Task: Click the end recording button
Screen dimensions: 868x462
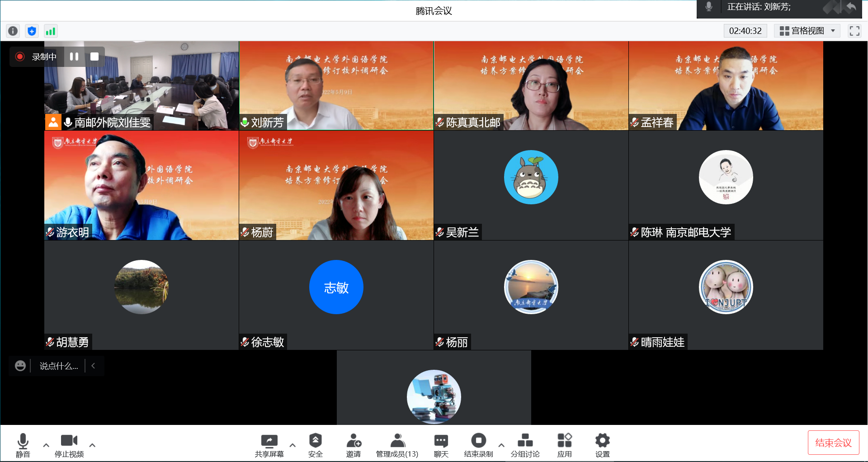Action: (x=478, y=445)
